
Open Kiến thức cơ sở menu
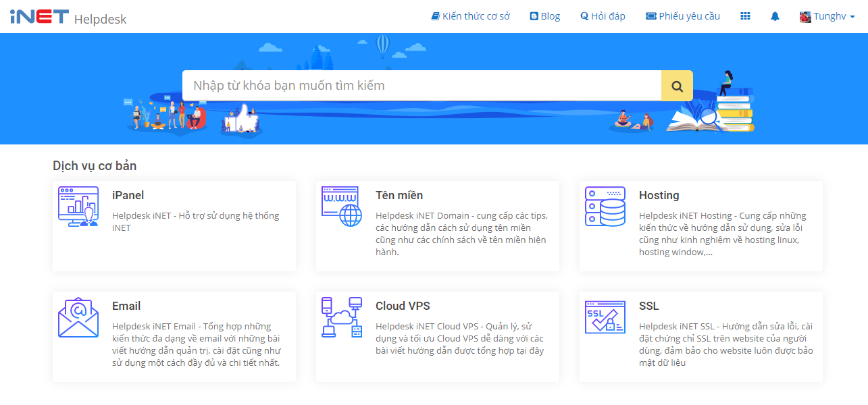coord(471,16)
